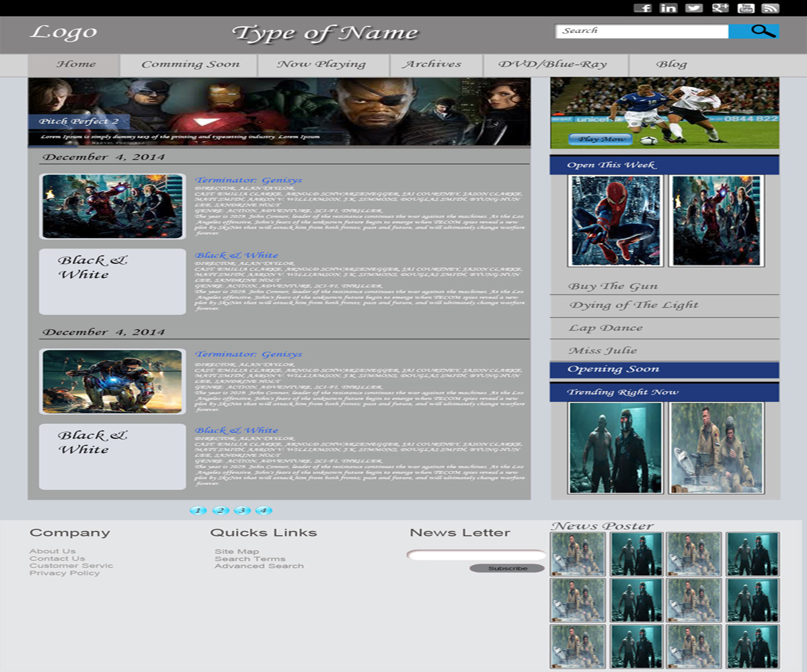Image resolution: width=807 pixels, height=672 pixels.
Task: Open the Twitter social icon
Action: pyautogui.click(x=694, y=7)
